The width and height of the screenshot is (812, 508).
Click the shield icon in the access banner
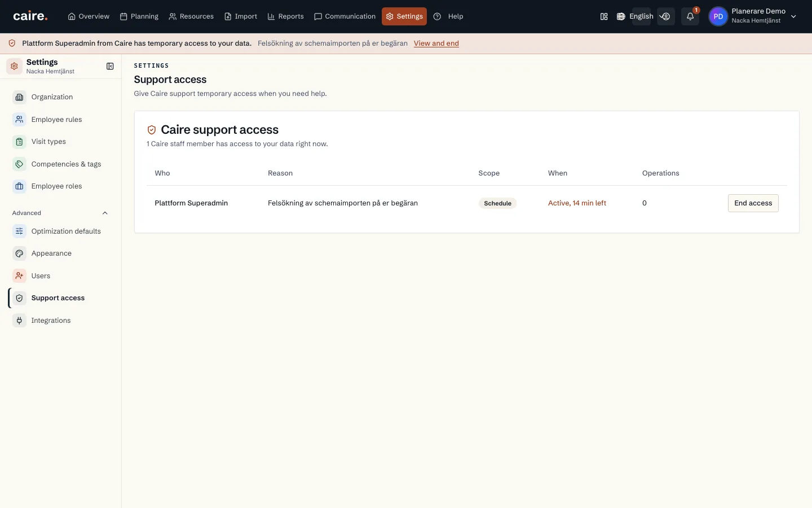pos(12,43)
